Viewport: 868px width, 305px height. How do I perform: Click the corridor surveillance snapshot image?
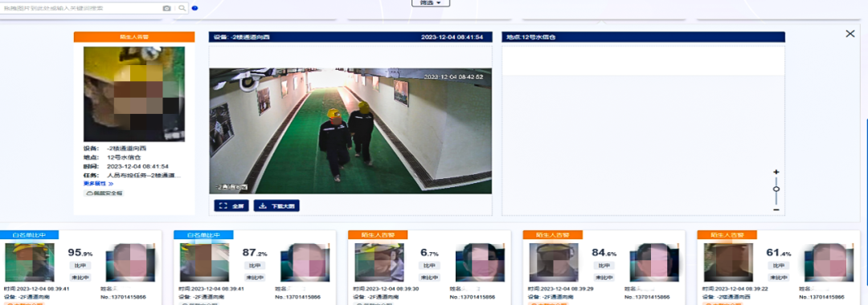tap(350, 131)
